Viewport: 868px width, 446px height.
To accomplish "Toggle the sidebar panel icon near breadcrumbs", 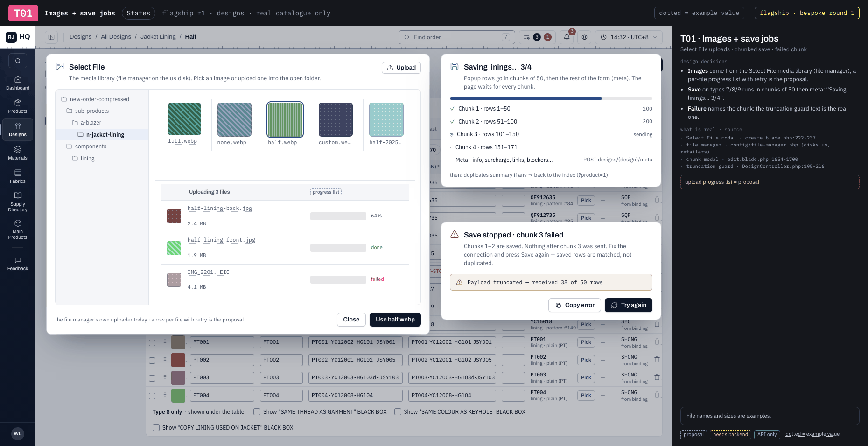I will [51, 37].
